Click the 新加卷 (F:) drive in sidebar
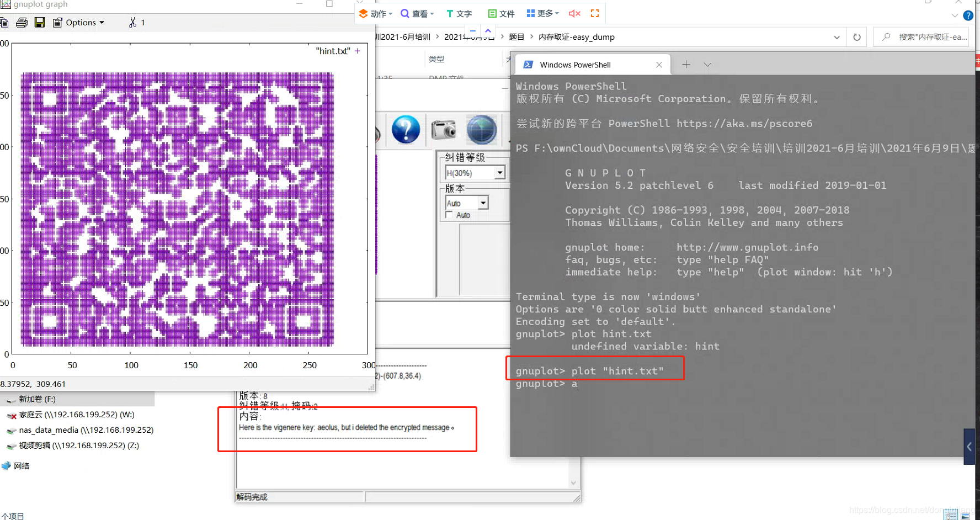 click(x=37, y=399)
